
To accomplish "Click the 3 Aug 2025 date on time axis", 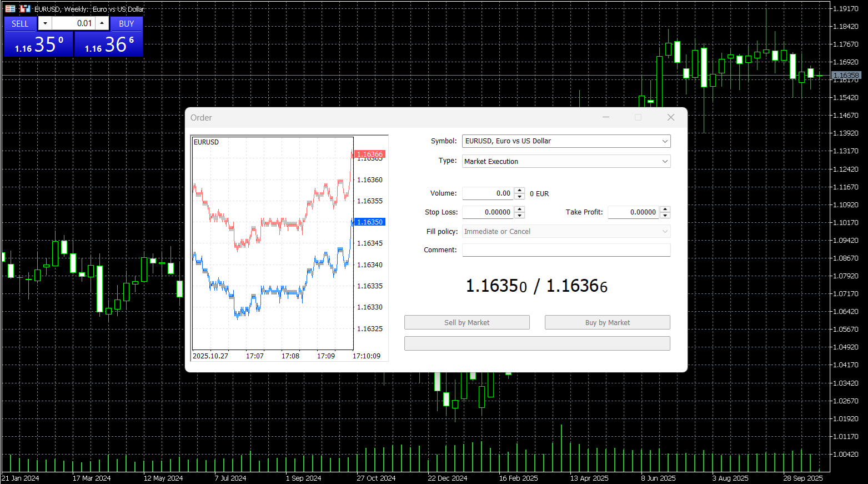I will coord(730,478).
